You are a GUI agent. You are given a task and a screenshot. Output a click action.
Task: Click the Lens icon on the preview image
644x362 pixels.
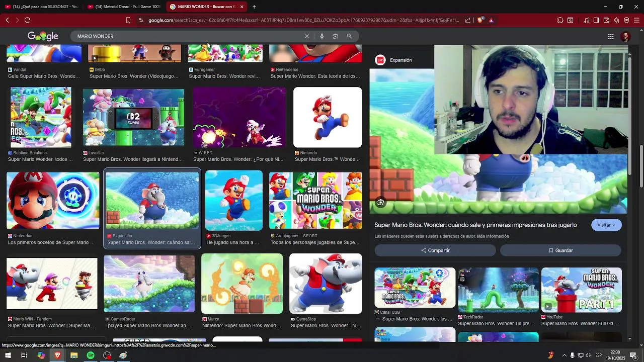pos(380,202)
